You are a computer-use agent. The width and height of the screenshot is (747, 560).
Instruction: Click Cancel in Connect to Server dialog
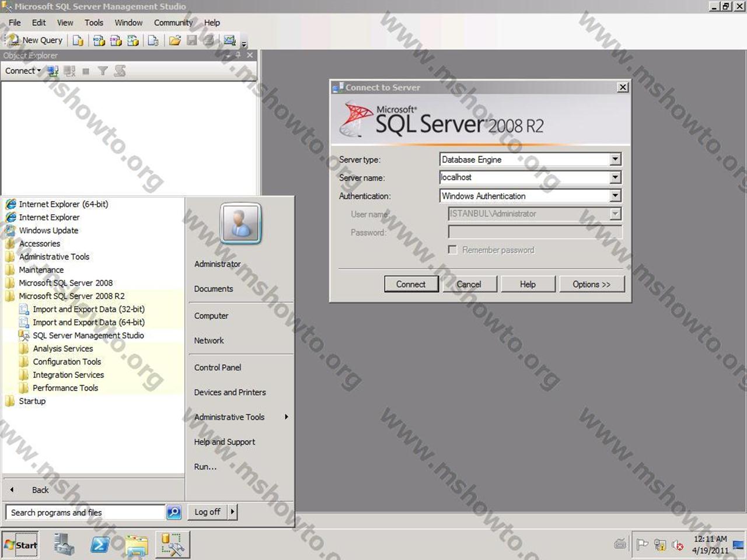pyautogui.click(x=469, y=284)
